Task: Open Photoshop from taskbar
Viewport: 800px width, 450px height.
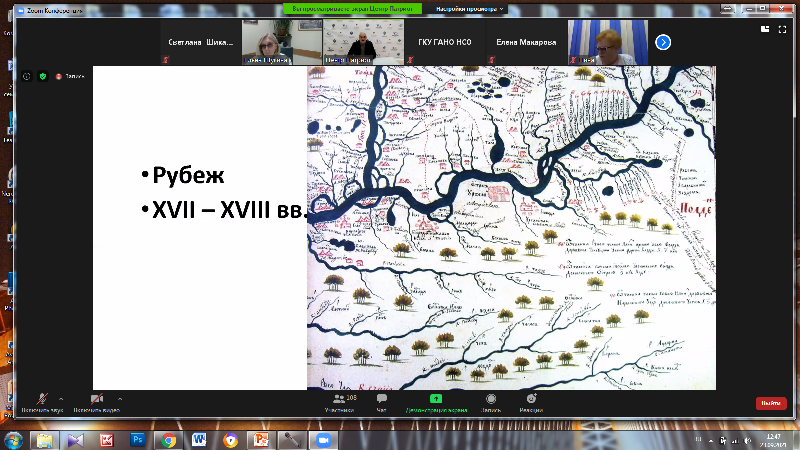Action: pos(137,440)
